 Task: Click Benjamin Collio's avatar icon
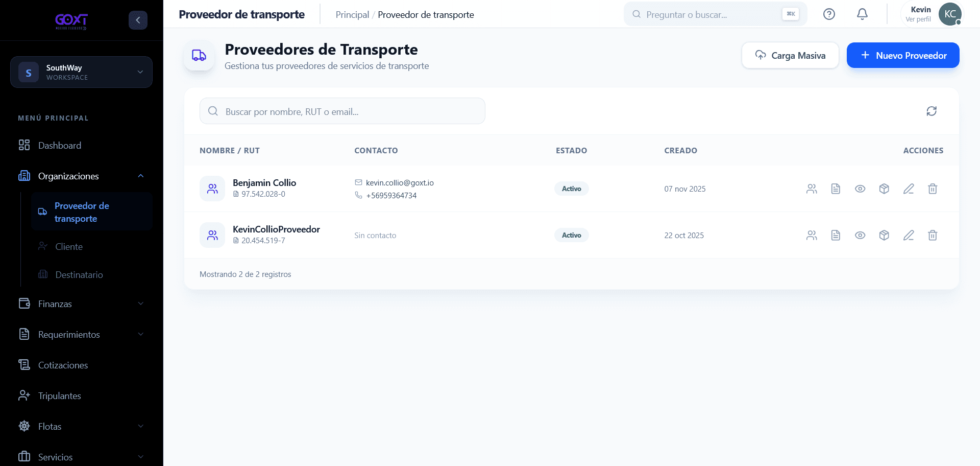(212, 189)
